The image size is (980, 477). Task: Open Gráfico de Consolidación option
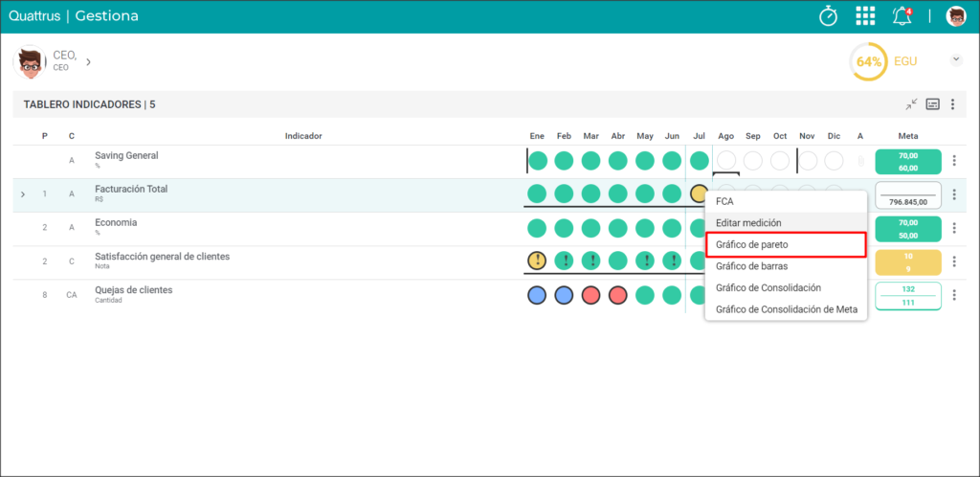tap(787, 287)
